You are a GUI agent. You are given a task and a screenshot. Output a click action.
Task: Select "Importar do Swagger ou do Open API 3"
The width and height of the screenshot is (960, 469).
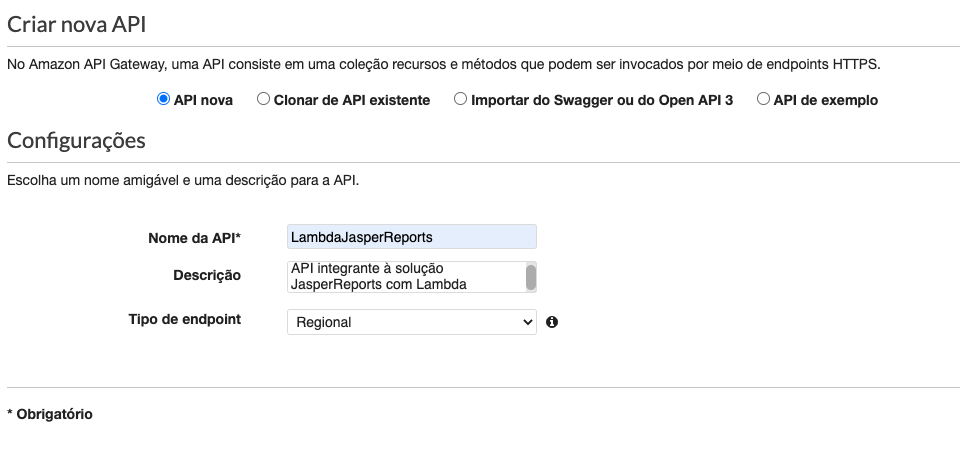[460, 99]
